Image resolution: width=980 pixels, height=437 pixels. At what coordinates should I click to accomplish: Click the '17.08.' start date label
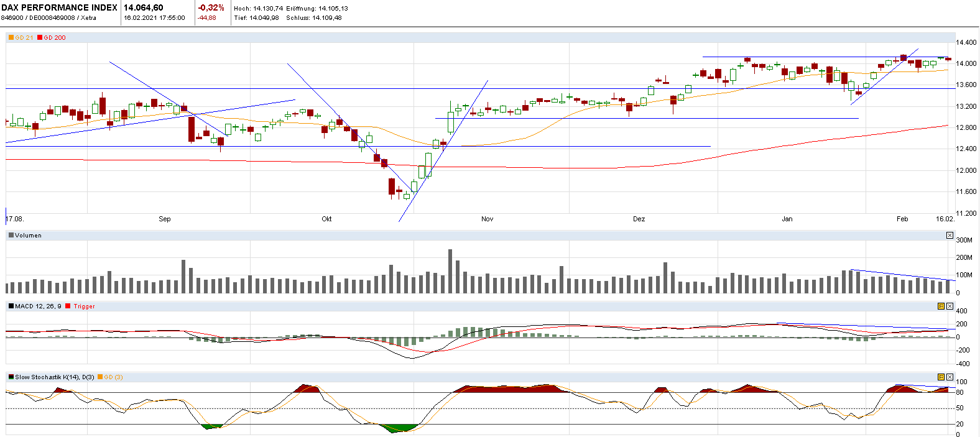15,219
